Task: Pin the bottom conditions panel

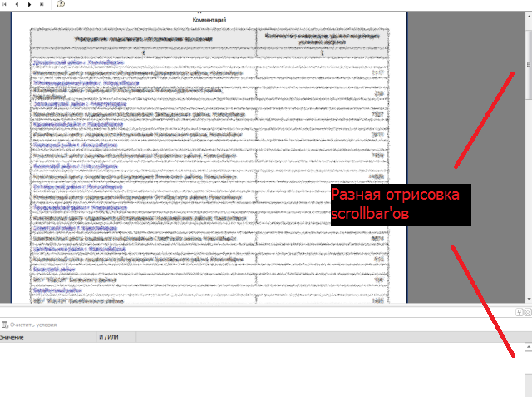Action: click(519, 312)
